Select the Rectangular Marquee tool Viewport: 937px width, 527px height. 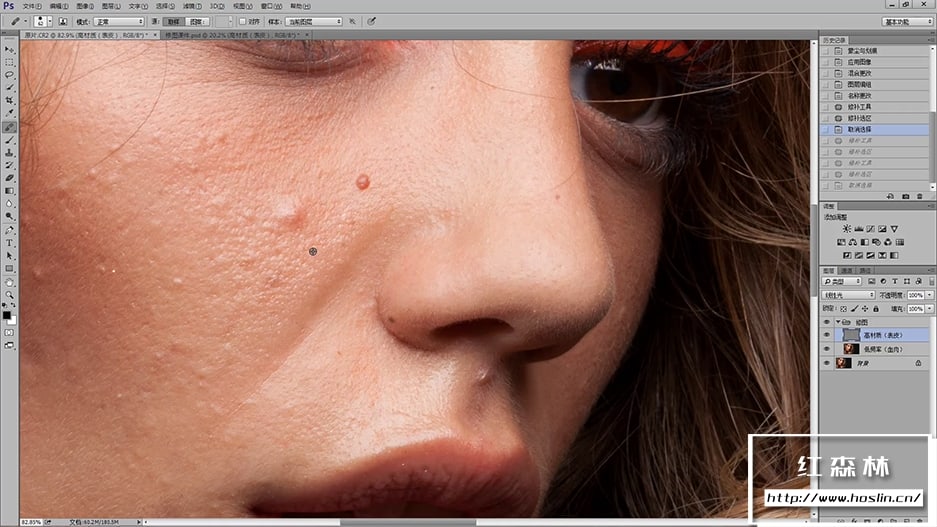(x=9, y=62)
